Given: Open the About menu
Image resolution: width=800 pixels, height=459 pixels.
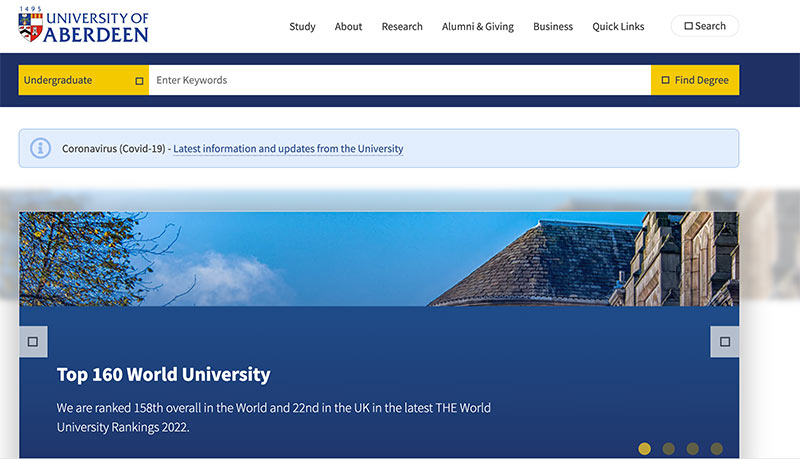Looking at the screenshot, I should coord(348,27).
